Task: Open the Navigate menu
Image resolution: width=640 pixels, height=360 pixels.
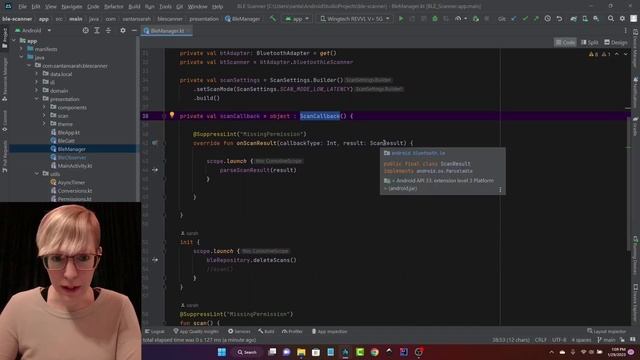Action: 71,7
